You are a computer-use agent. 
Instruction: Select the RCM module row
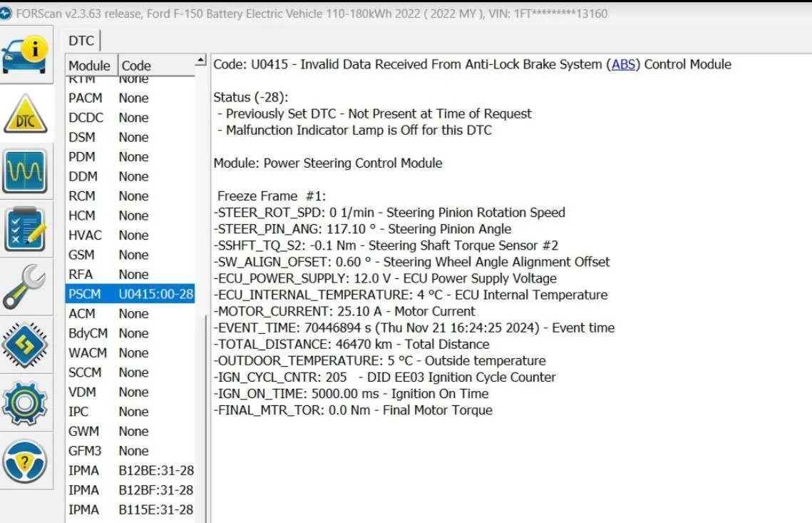130,196
